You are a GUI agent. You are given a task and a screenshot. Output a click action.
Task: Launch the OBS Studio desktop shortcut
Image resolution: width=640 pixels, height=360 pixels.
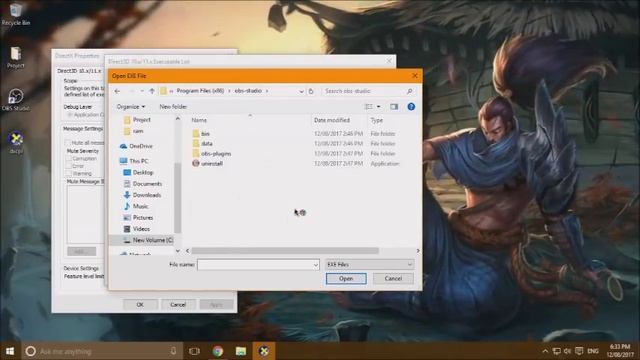click(x=16, y=100)
